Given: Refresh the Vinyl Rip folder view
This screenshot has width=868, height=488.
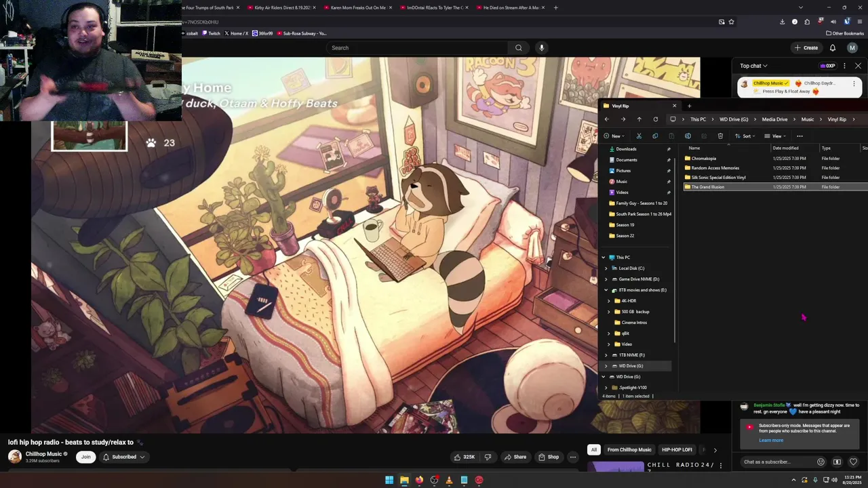Looking at the screenshot, I should coord(655,119).
